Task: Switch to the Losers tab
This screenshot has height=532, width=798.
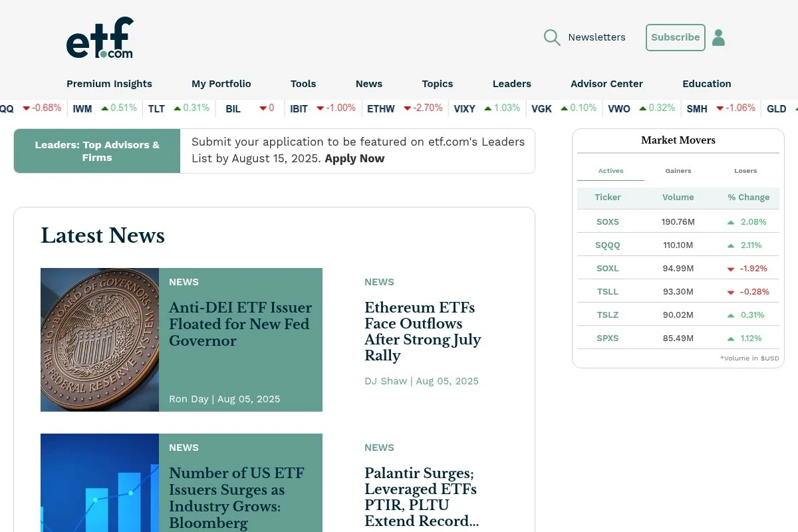Action: (x=745, y=171)
